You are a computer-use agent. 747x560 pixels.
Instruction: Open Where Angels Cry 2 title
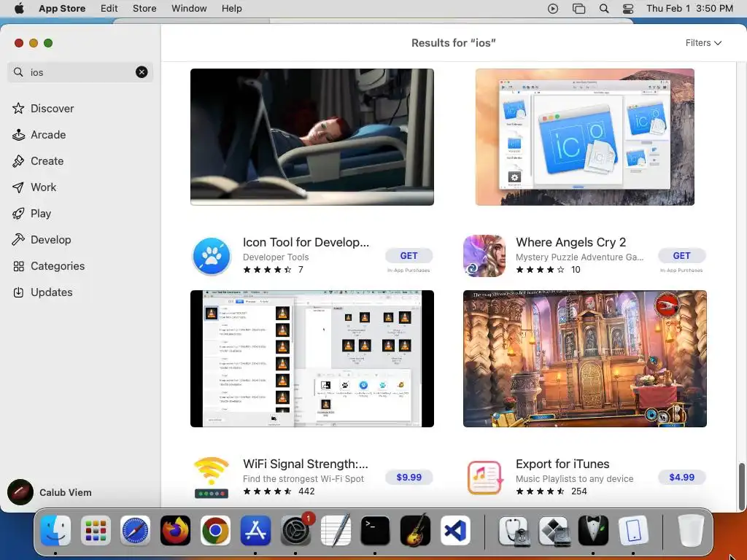click(570, 242)
